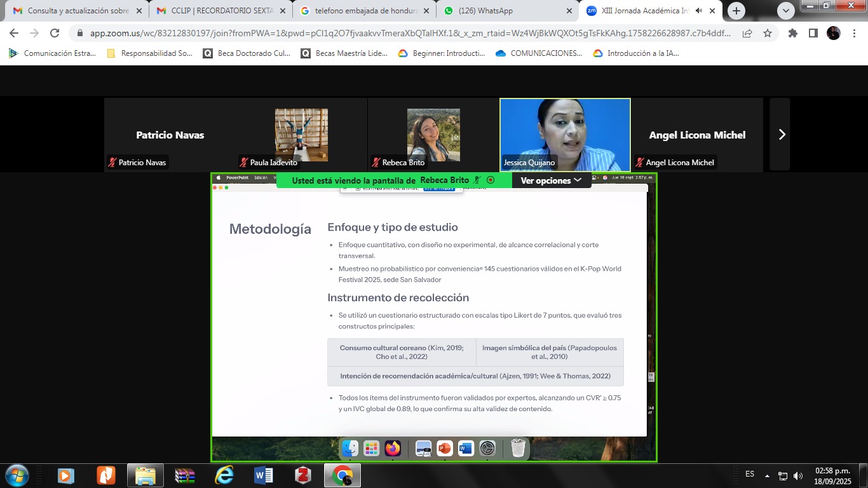The image size is (868, 488).
Task: Click the address bar URL field
Action: pyautogui.click(x=407, y=33)
